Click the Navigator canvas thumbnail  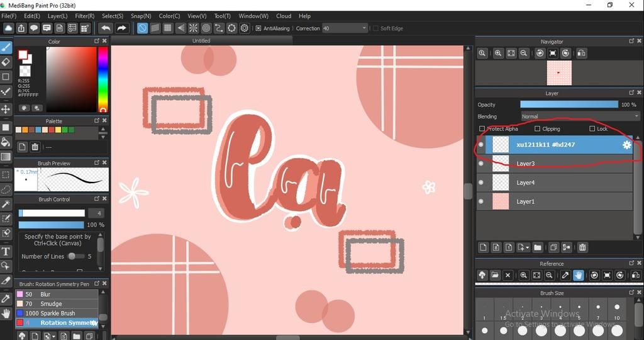[559, 73]
